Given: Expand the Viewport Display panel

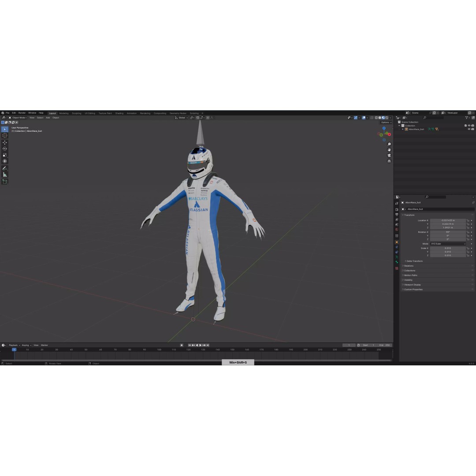Looking at the screenshot, I should pyautogui.click(x=412, y=285).
